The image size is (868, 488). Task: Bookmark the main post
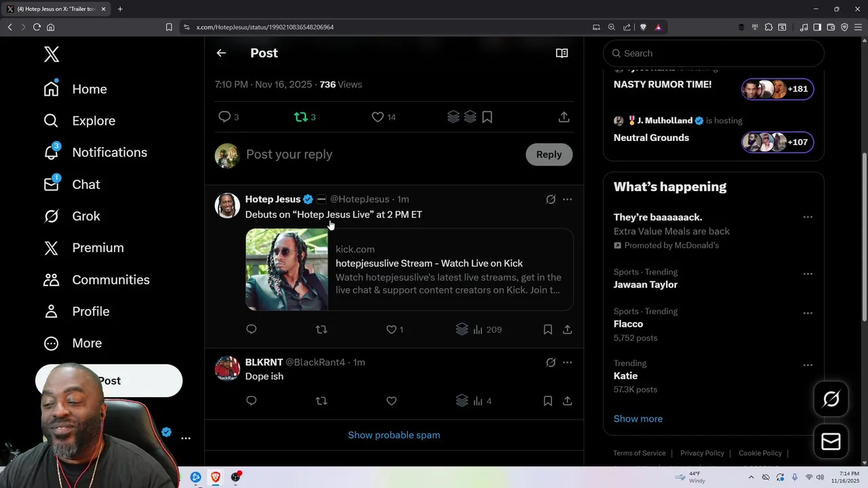pyautogui.click(x=487, y=117)
